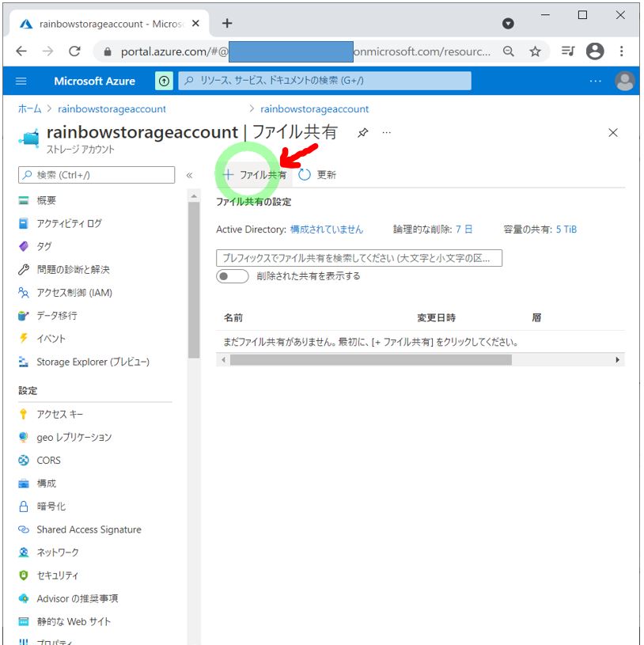Screen dimensions: 644x645
Task: Click the side menu 検索 (Ctrl+/) field
Action: click(97, 175)
